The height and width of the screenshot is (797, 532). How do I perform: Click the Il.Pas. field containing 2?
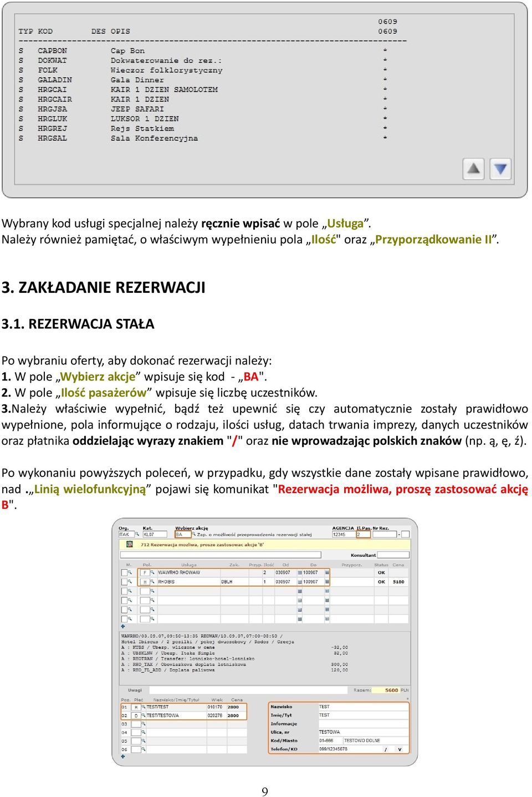click(x=363, y=534)
